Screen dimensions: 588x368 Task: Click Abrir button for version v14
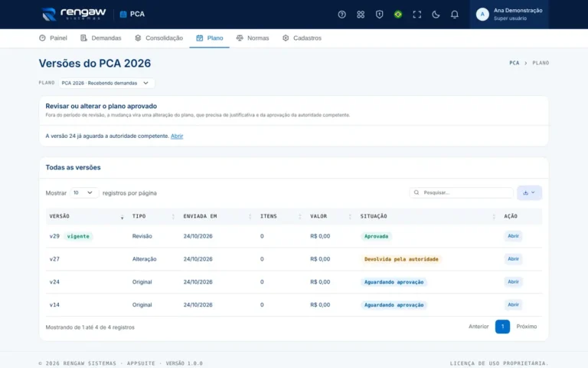pyautogui.click(x=513, y=304)
